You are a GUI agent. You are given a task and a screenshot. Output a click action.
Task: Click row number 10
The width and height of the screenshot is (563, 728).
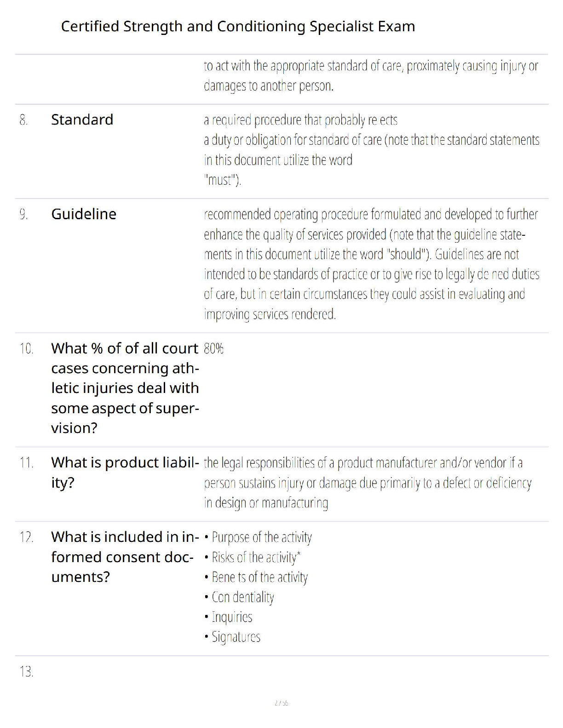coord(26,349)
